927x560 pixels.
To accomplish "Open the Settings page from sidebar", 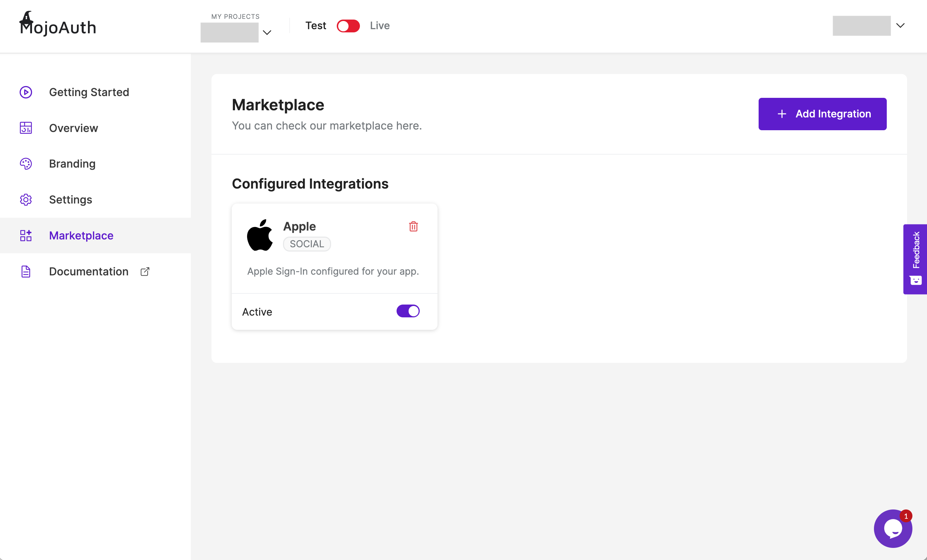I will 70,200.
